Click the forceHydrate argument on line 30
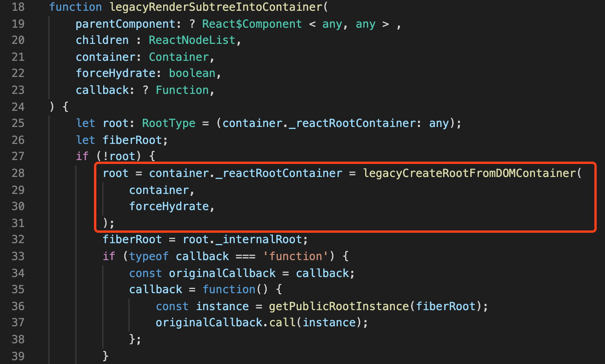This screenshot has width=605, height=364. (169, 206)
